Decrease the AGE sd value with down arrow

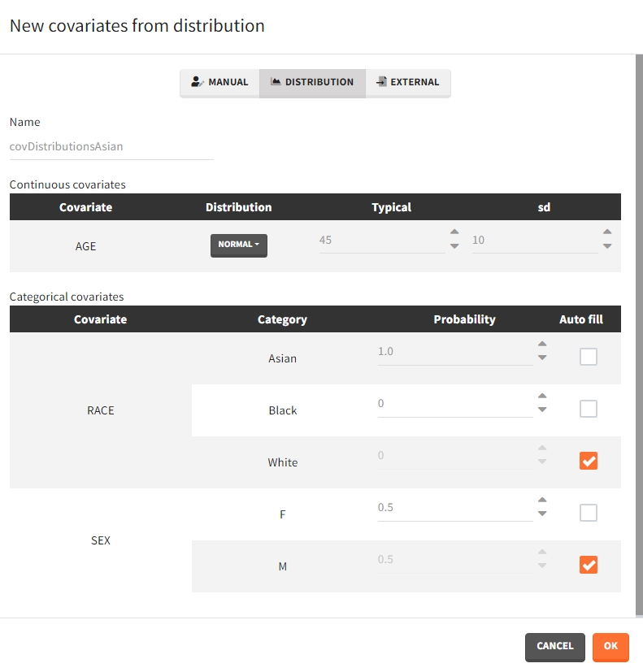pos(607,246)
